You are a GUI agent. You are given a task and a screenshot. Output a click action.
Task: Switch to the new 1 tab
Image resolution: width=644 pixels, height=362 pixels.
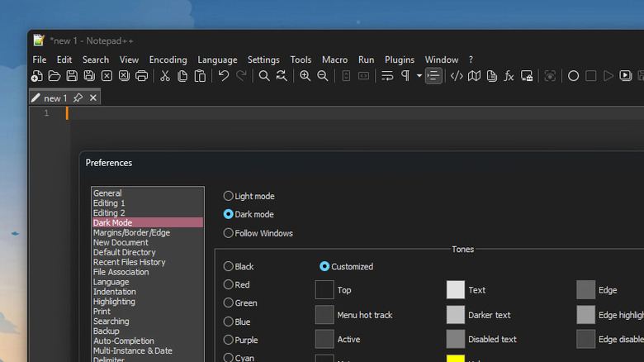(55, 98)
